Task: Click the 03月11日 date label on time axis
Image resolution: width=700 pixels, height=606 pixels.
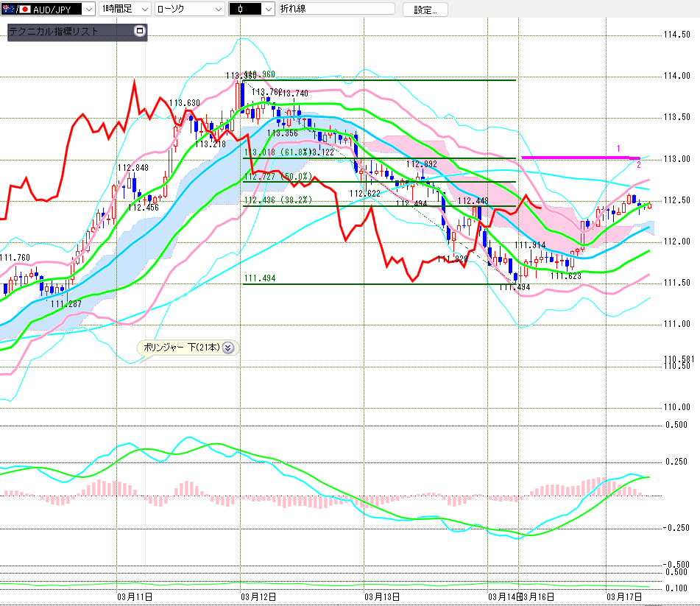Action: tap(135, 596)
